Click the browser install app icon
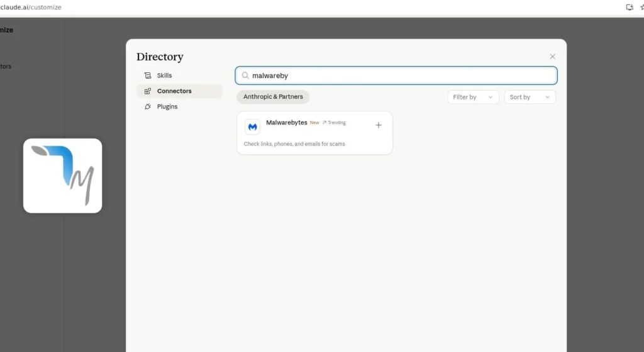644x352 pixels. (x=629, y=7)
